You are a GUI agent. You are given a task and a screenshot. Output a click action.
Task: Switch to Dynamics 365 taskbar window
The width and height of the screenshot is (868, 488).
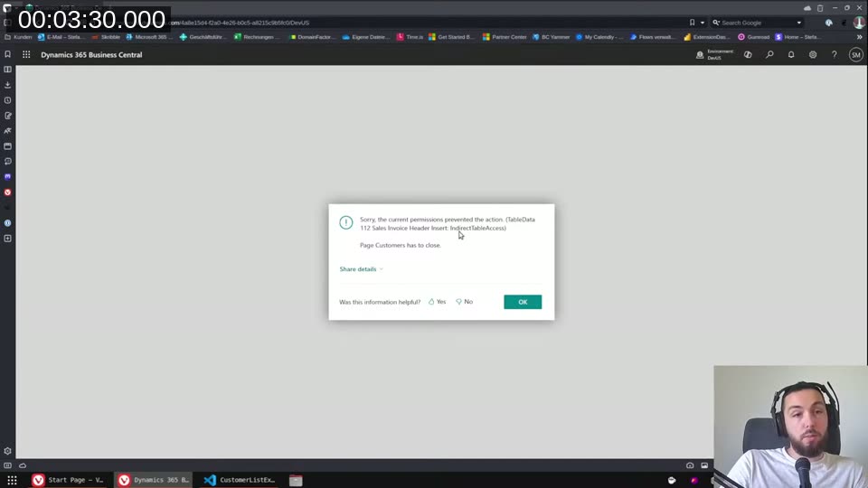click(154, 480)
